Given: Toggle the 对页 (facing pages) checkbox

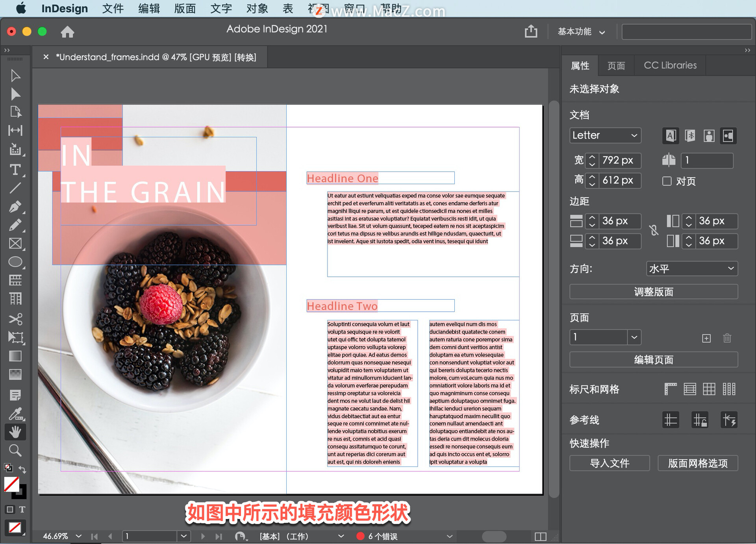Looking at the screenshot, I should [x=667, y=181].
